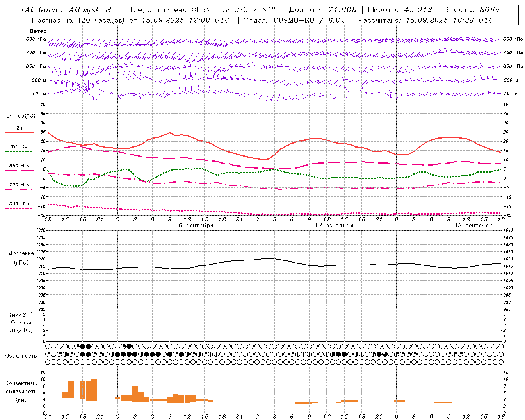Click the left 1040 pressure axis value

[41, 231]
